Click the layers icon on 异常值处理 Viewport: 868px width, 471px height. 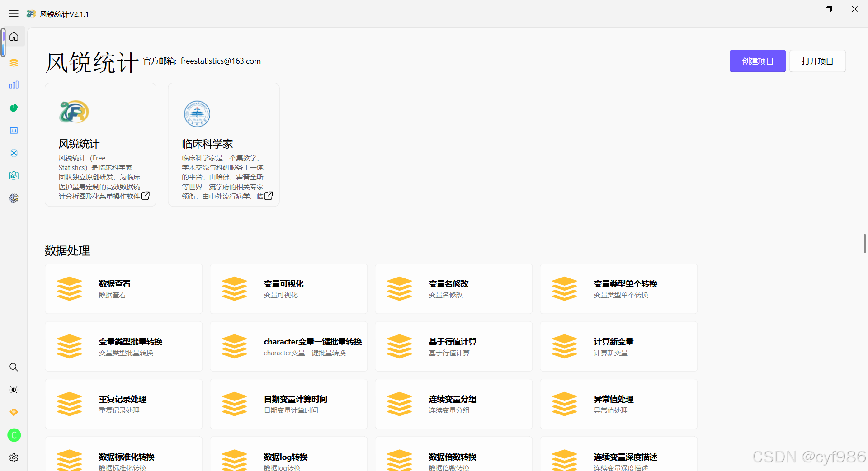[565, 404]
